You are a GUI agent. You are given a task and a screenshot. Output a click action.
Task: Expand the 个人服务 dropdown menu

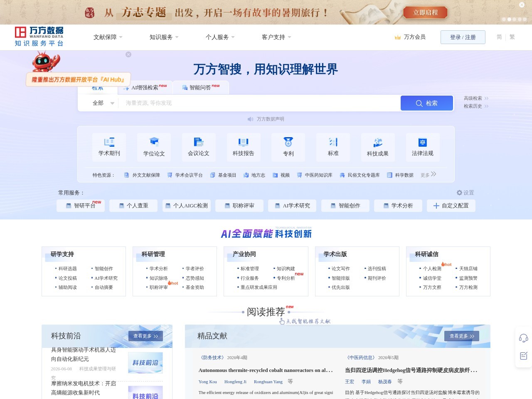[x=220, y=37]
